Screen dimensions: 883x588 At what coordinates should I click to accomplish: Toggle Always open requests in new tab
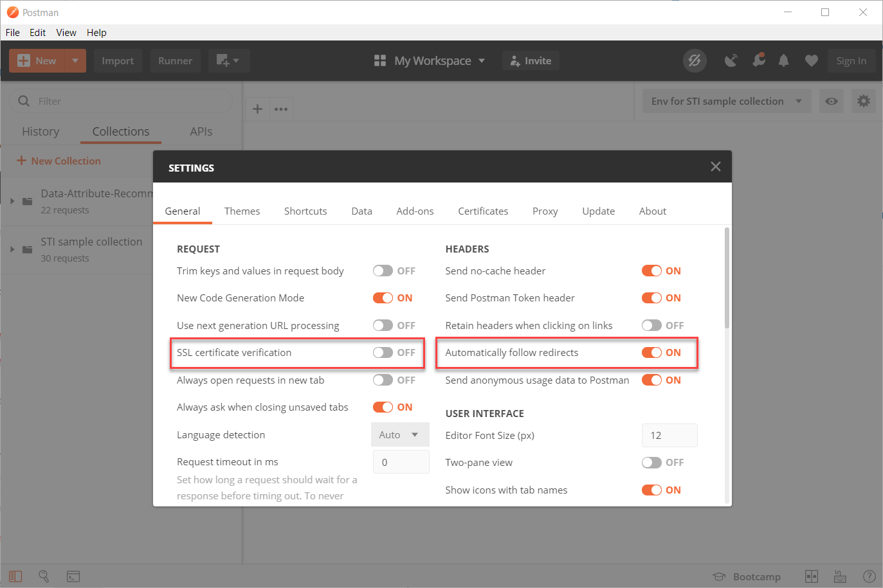point(383,380)
